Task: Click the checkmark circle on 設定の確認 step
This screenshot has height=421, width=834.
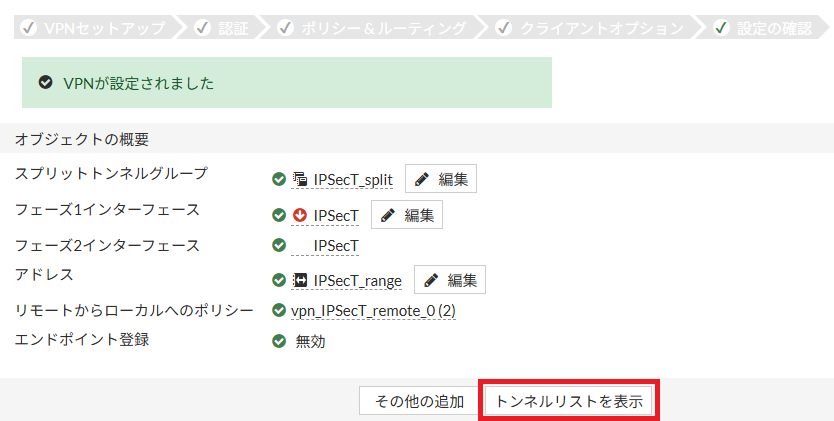Action: coord(721,28)
